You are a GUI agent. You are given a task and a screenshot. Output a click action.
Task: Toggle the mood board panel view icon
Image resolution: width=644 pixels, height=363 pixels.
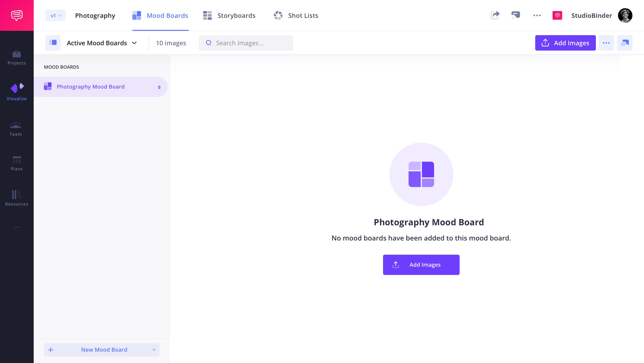click(x=53, y=43)
